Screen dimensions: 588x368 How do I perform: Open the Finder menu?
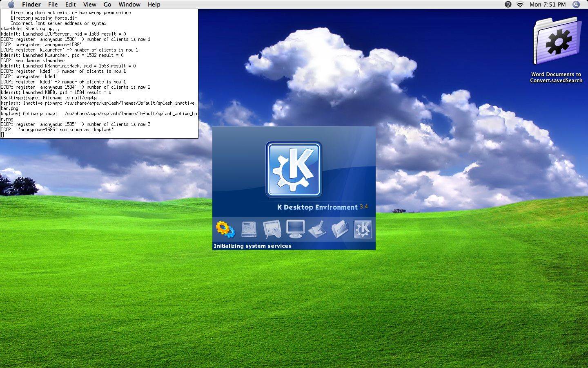pyautogui.click(x=31, y=4)
